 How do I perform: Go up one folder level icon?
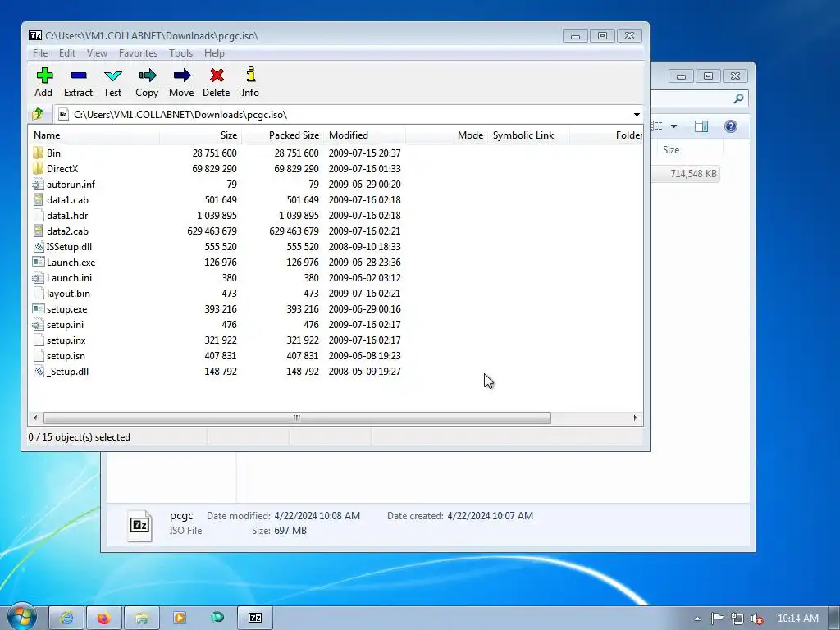click(x=38, y=114)
